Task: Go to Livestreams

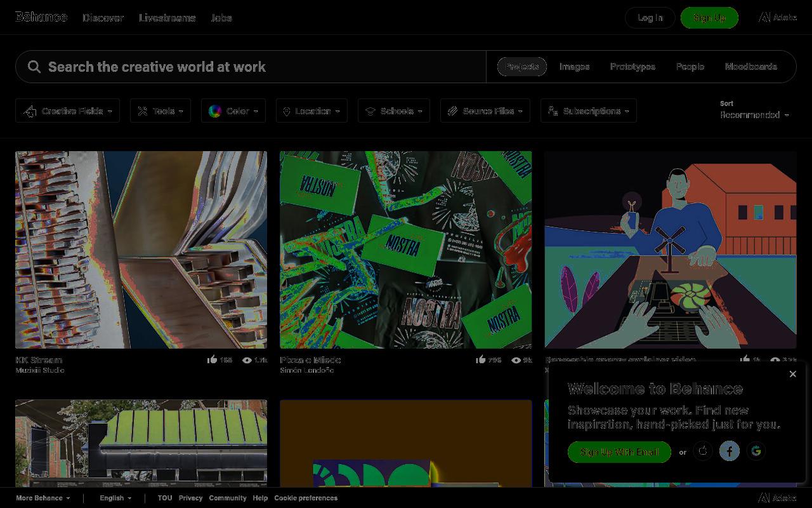Action: coord(167,18)
